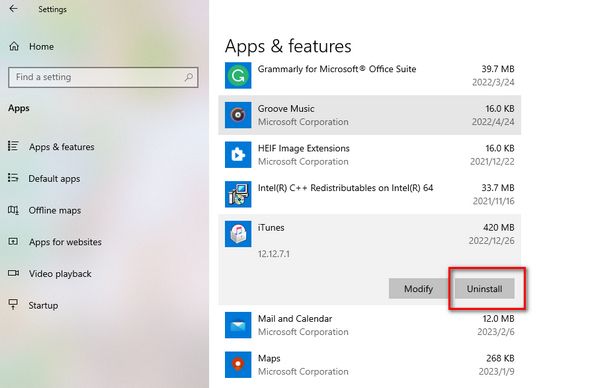Select the HEIF Image Extensions entry

coord(370,155)
